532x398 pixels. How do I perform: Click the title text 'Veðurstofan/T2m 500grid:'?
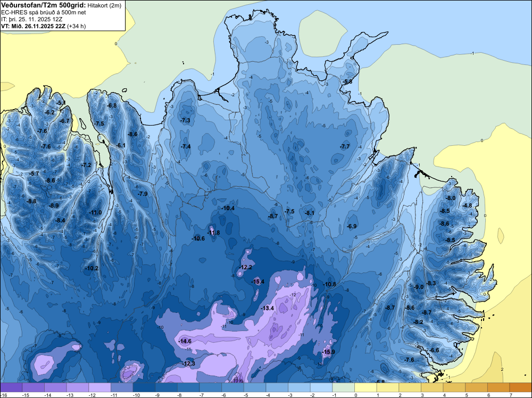[44, 5]
